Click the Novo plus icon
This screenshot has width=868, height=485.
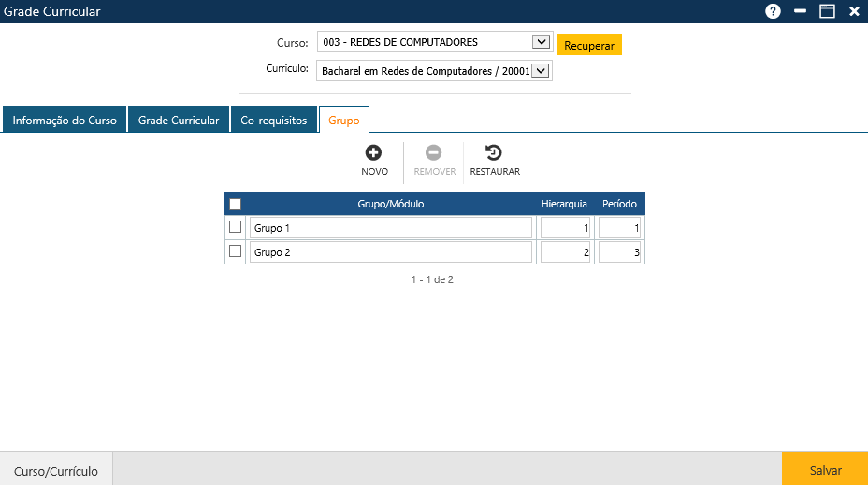click(x=374, y=153)
